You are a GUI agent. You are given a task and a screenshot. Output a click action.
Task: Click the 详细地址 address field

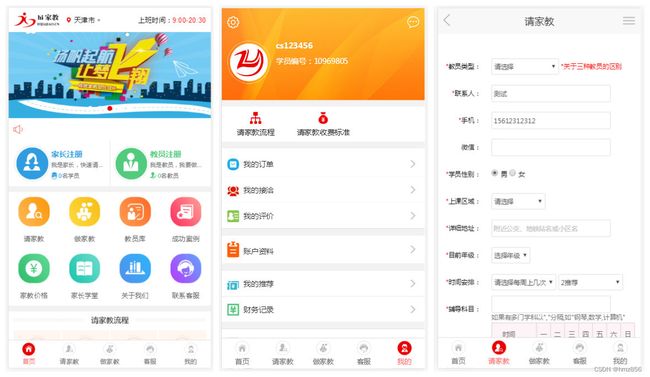[551, 228]
